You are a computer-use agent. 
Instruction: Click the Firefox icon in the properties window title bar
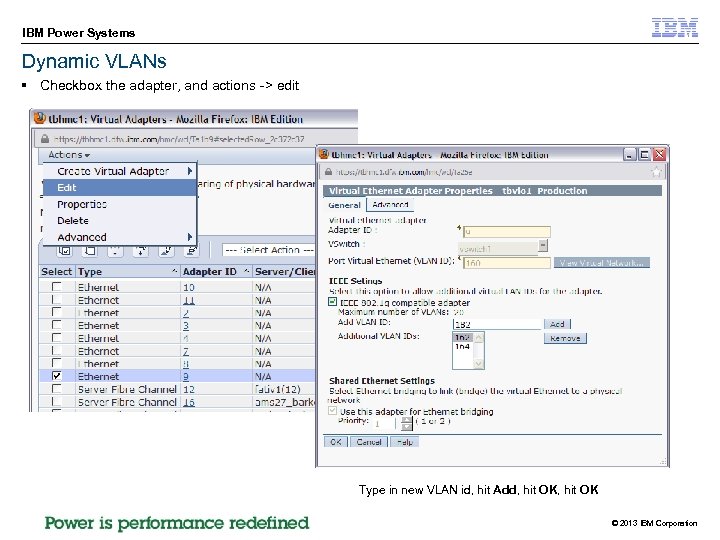point(324,154)
